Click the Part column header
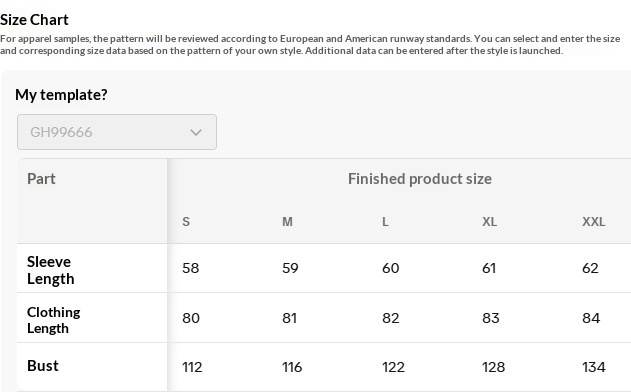The width and height of the screenshot is (631, 392). click(x=41, y=179)
